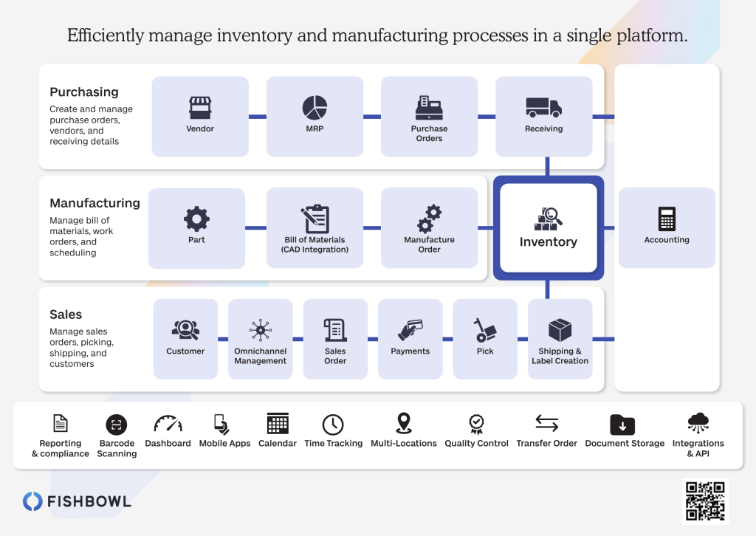
Task: Select the Mobile Apps phone icon
Action: click(x=221, y=425)
